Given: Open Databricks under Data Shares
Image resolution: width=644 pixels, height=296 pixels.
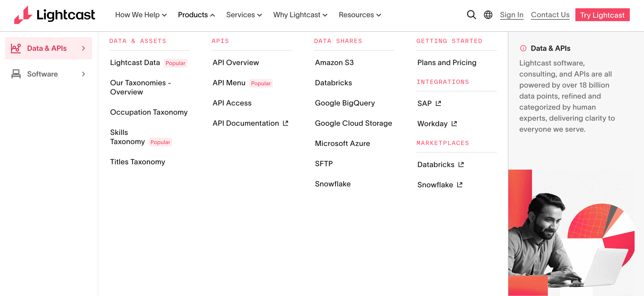Looking at the screenshot, I should (333, 83).
